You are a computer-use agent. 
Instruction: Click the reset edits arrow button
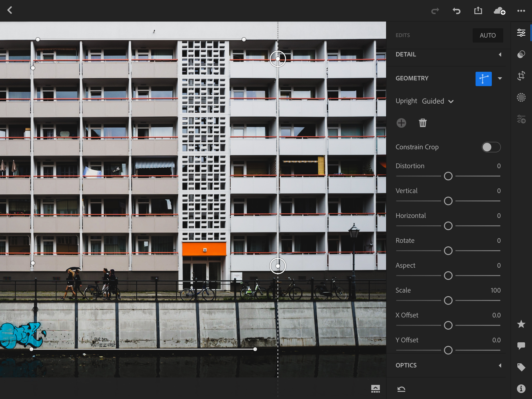point(401,389)
